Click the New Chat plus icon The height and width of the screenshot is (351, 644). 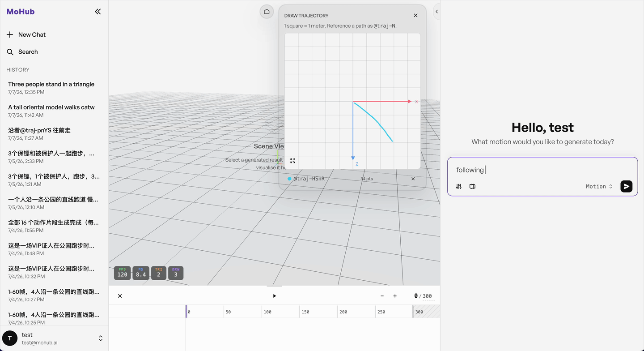(x=10, y=34)
